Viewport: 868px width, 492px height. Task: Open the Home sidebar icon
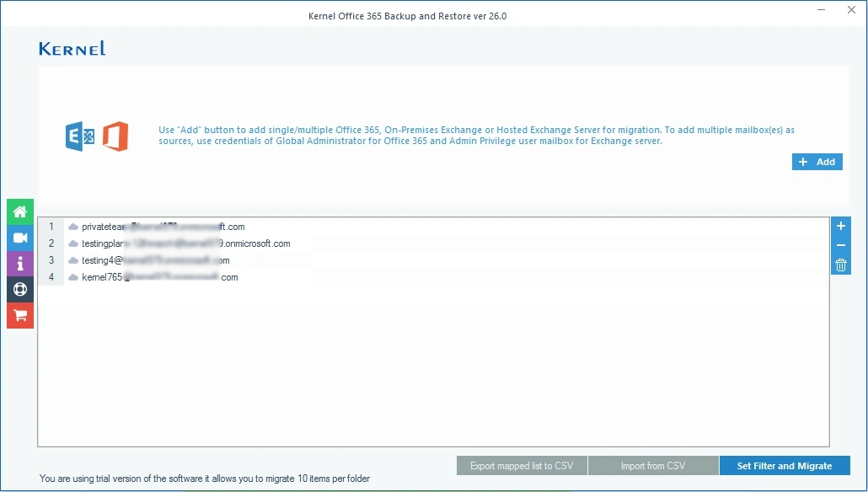[20, 212]
